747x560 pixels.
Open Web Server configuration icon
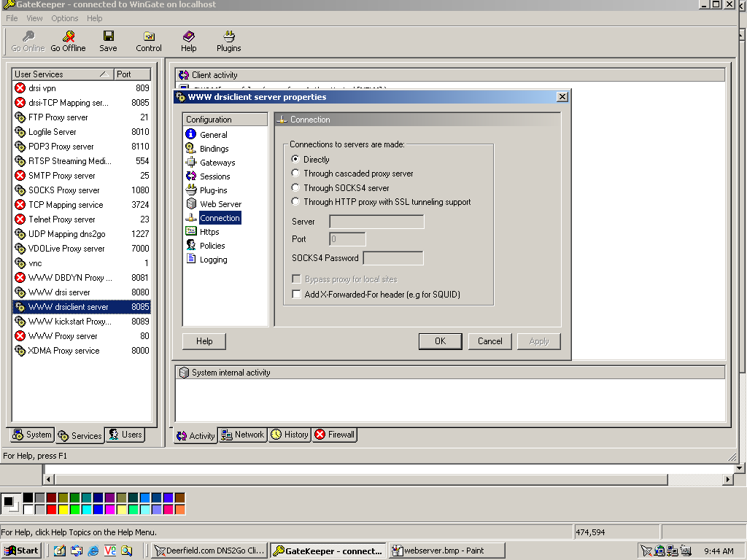(x=190, y=203)
